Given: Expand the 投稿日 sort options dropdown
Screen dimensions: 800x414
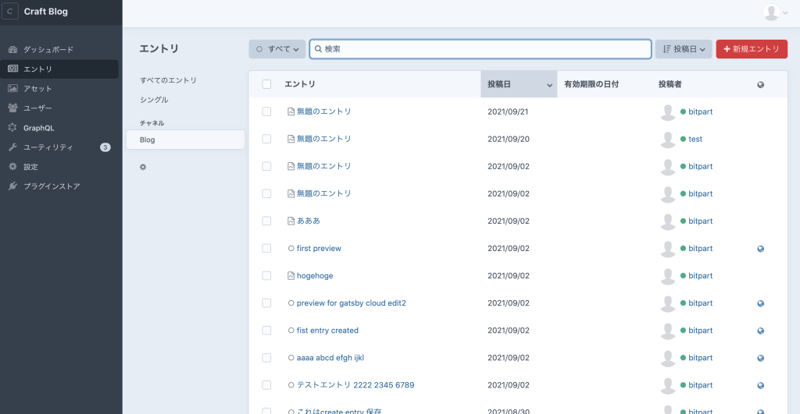Looking at the screenshot, I should [683, 49].
